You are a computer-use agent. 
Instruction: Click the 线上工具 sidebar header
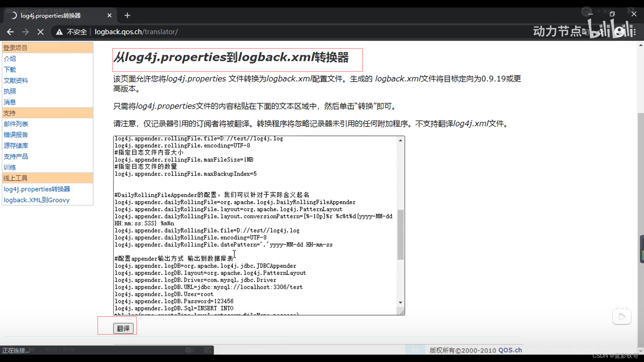point(48,178)
